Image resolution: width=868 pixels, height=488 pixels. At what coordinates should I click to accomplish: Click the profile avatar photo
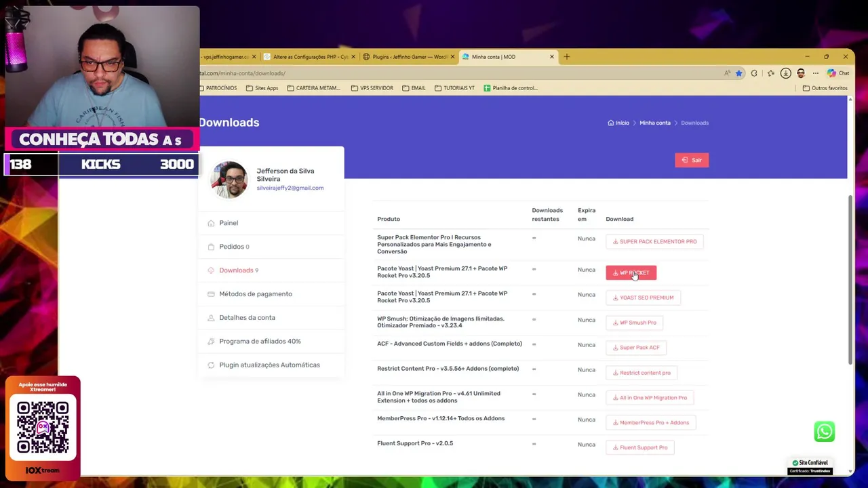(229, 180)
